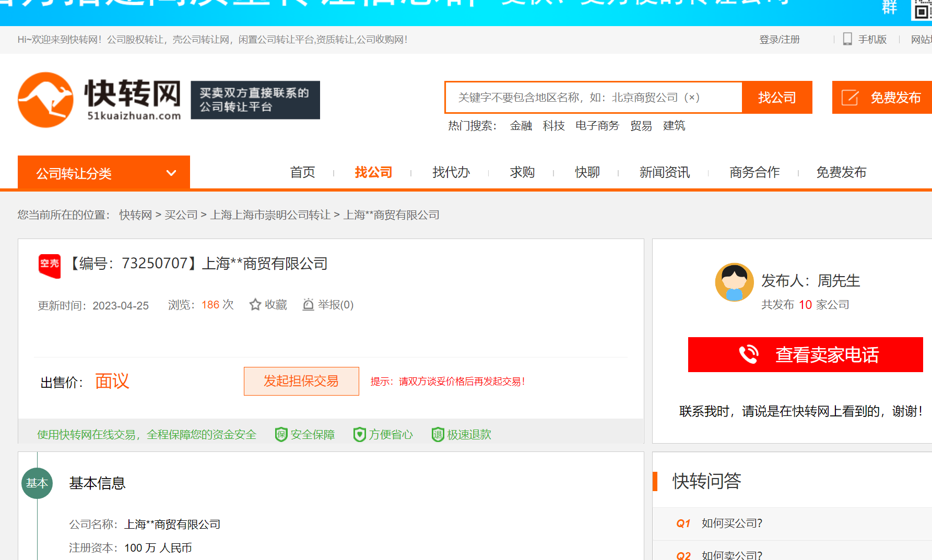Viewport: 932px width, 560px height.
Task: Click the 举报 alarm bell icon
Action: pyautogui.click(x=309, y=304)
